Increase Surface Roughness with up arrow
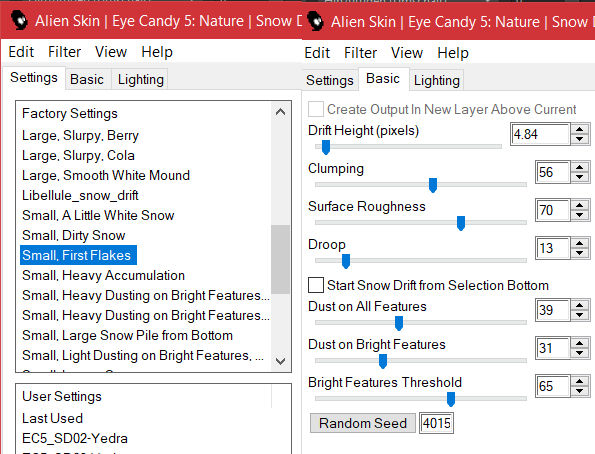Image resolution: width=595 pixels, height=454 pixels. coord(579,205)
